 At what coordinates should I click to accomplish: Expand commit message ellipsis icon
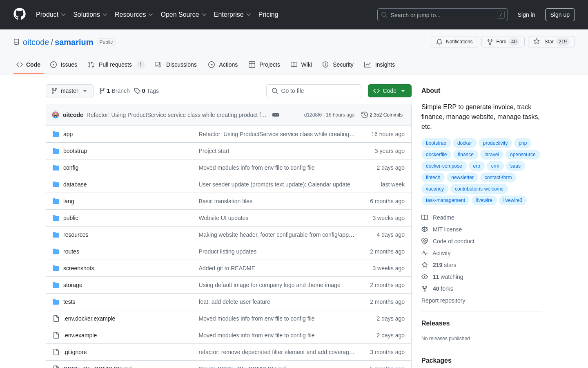(276, 115)
